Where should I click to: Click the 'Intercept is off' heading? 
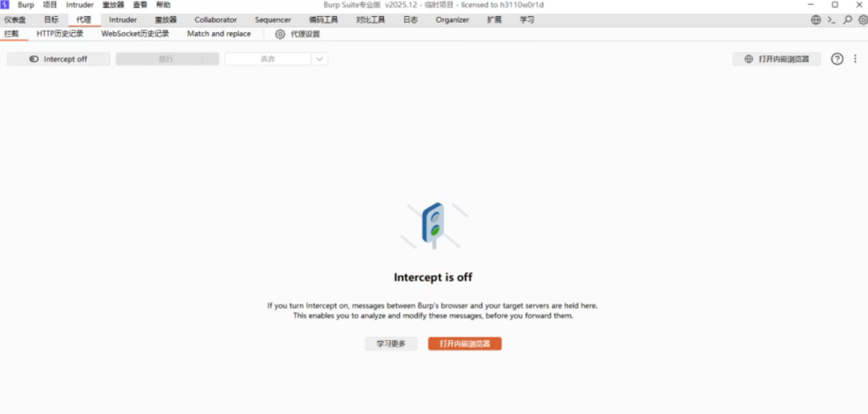pos(433,277)
